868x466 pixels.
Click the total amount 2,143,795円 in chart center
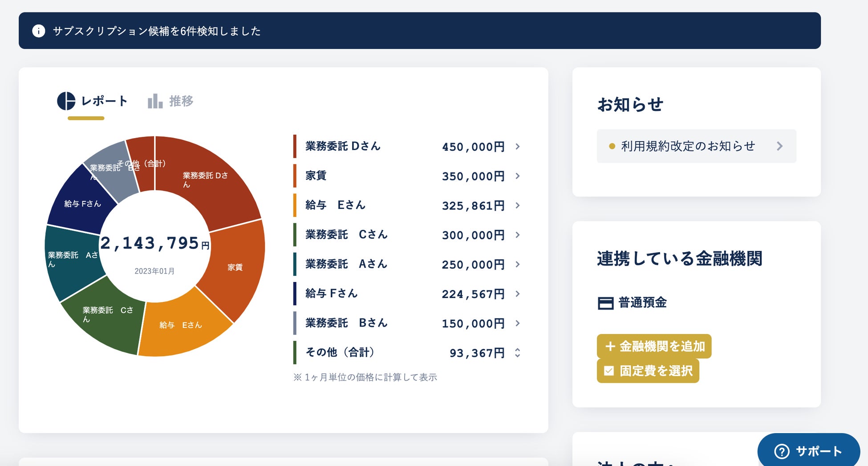tap(155, 244)
